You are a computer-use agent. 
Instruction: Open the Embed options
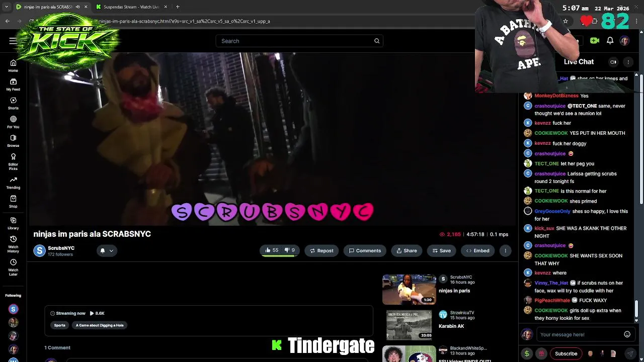(x=477, y=250)
